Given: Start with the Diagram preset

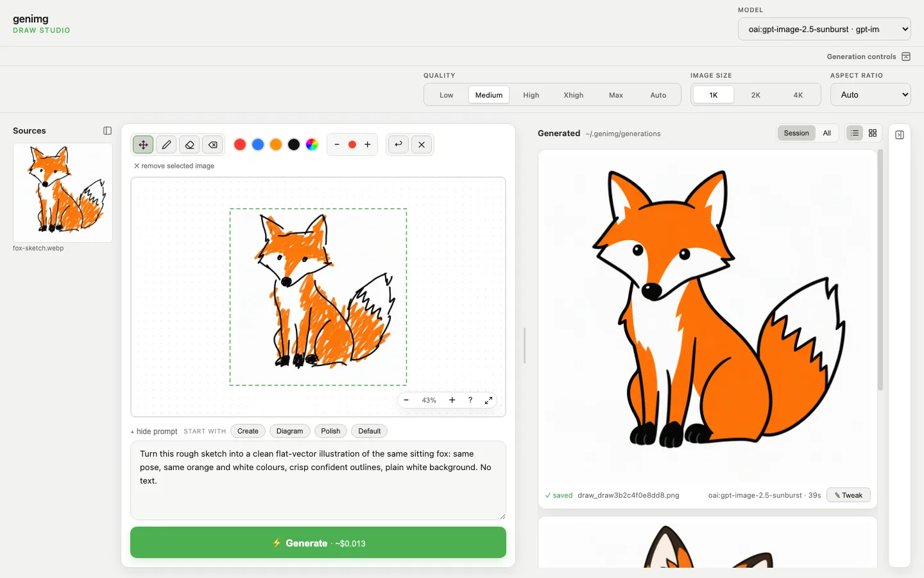Looking at the screenshot, I should pyautogui.click(x=290, y=431).
